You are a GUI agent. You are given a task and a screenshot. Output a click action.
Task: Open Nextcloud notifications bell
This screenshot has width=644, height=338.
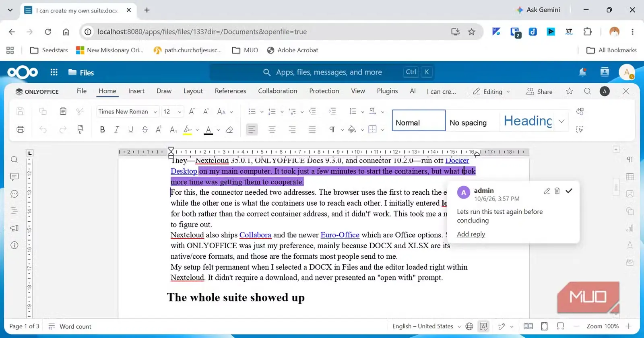point(582,72)
